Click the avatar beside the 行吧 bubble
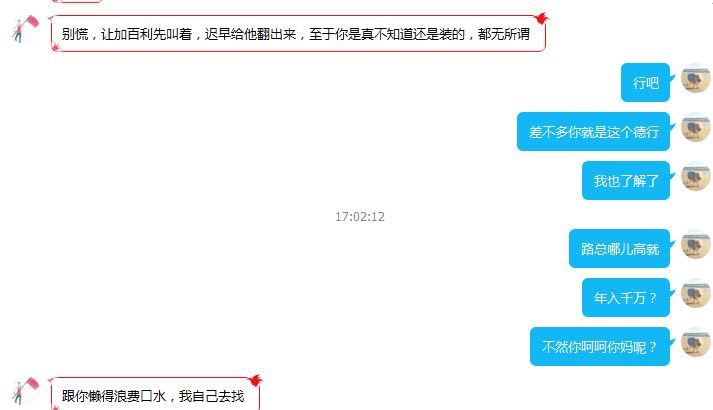713x410 pixels. (696, 78)
